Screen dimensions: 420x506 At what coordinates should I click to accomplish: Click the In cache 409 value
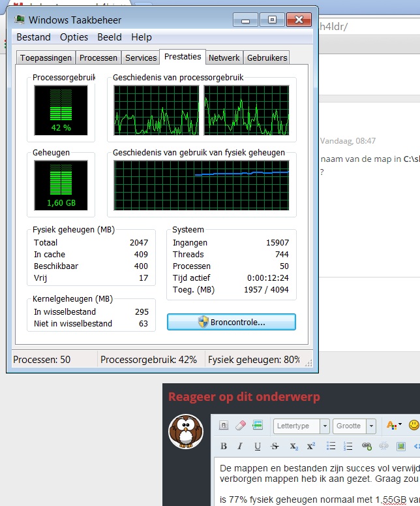(x=141, y=254)
